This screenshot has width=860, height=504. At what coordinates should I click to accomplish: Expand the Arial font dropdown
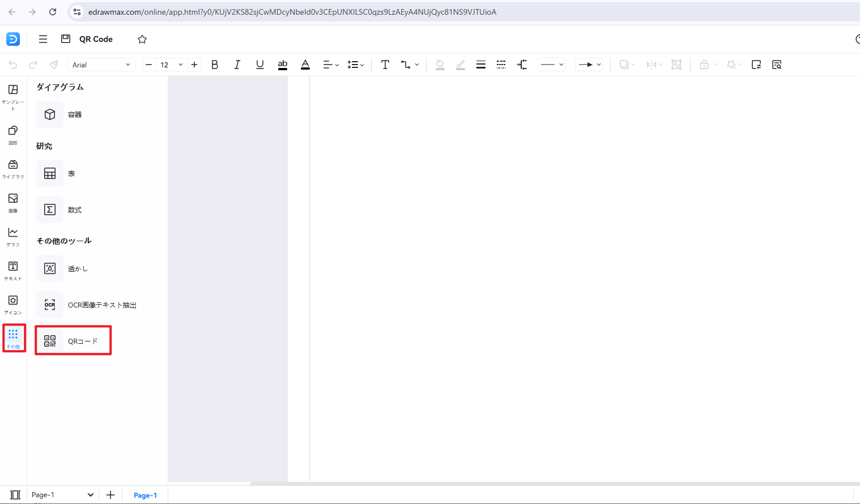[x=101, y=65]
